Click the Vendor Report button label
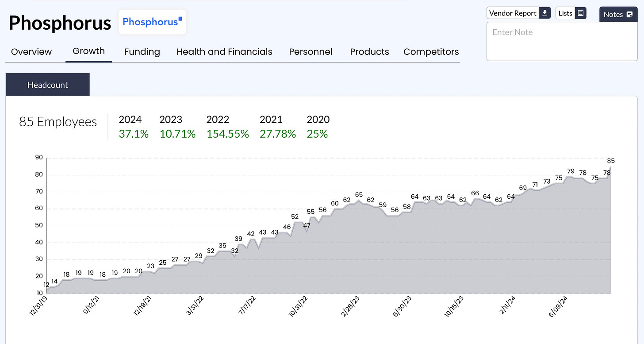Screen dimensions: 644x344 (513, 13)
